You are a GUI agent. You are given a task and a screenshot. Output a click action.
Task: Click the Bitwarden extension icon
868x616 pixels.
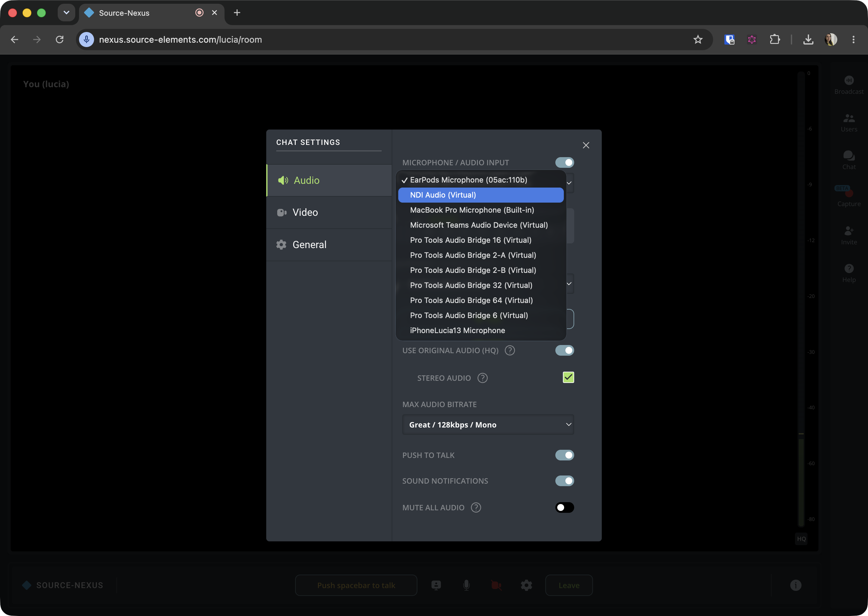(729, 40)
